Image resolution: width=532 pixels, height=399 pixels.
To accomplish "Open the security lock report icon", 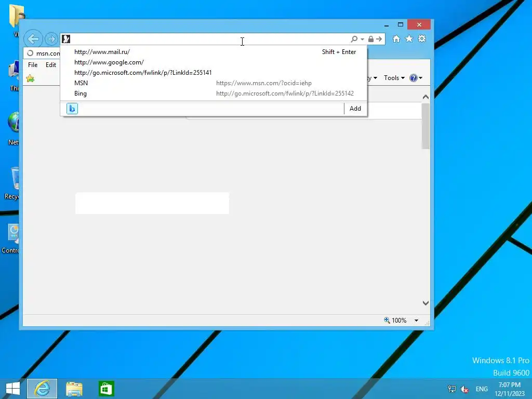I will point(371,39).
